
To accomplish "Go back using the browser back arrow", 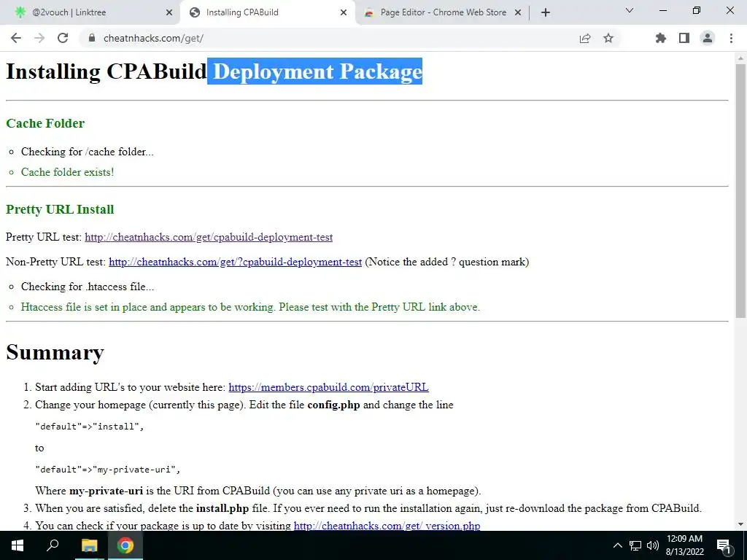I will tap(16, 38).
